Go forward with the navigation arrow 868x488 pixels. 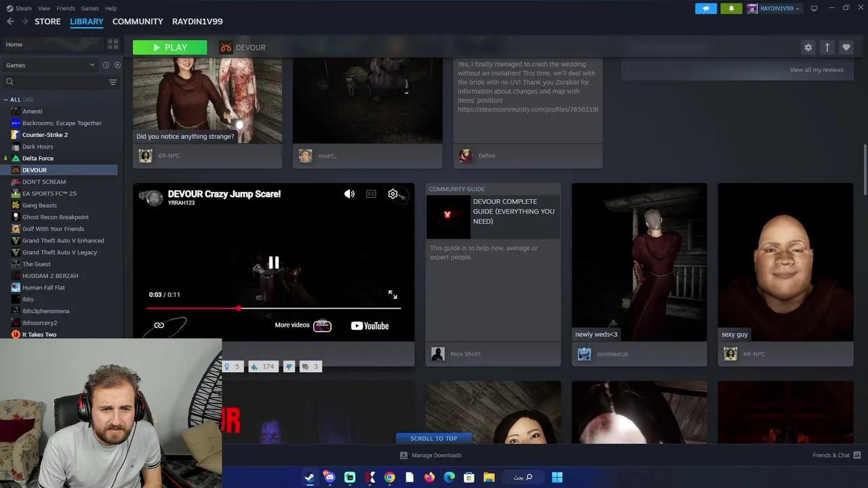click(24, 21)
